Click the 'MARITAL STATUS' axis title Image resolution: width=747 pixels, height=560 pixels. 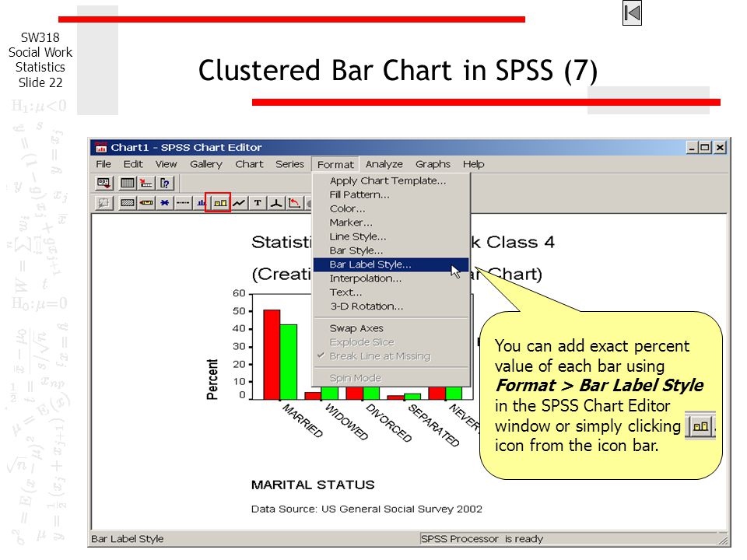pyautogui.click(x=313, y=485)
